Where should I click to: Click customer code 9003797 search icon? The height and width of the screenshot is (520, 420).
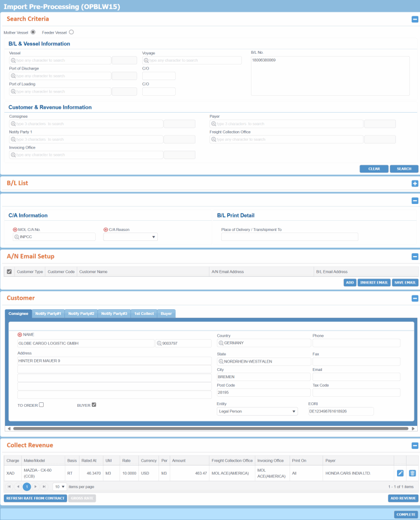[159, 343]
